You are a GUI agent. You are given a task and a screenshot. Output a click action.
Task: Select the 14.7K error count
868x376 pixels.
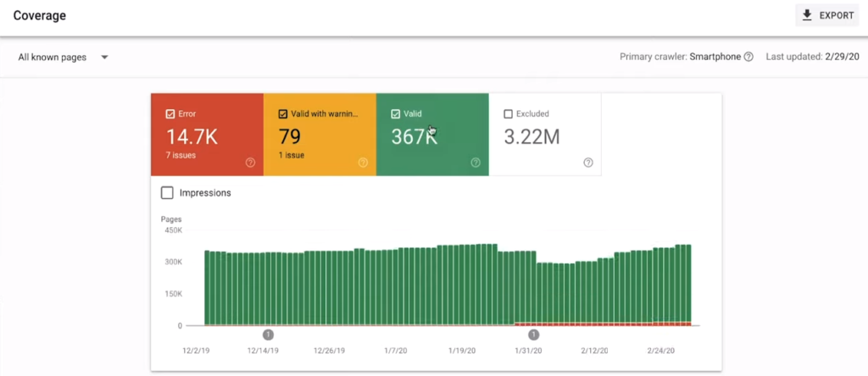tap(192, 137)
